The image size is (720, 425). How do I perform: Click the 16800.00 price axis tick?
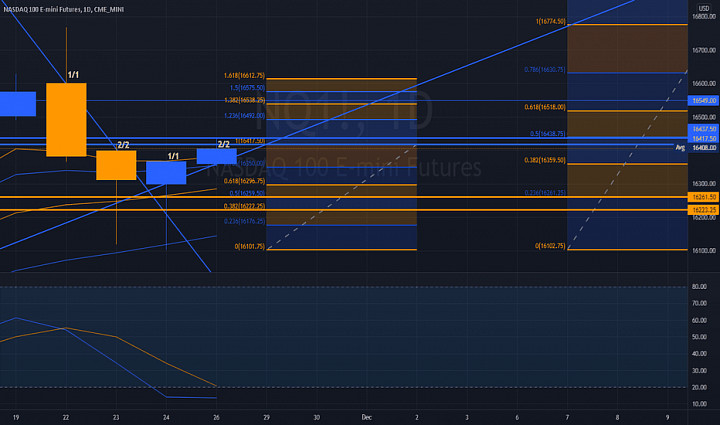(x=704, y=17)
